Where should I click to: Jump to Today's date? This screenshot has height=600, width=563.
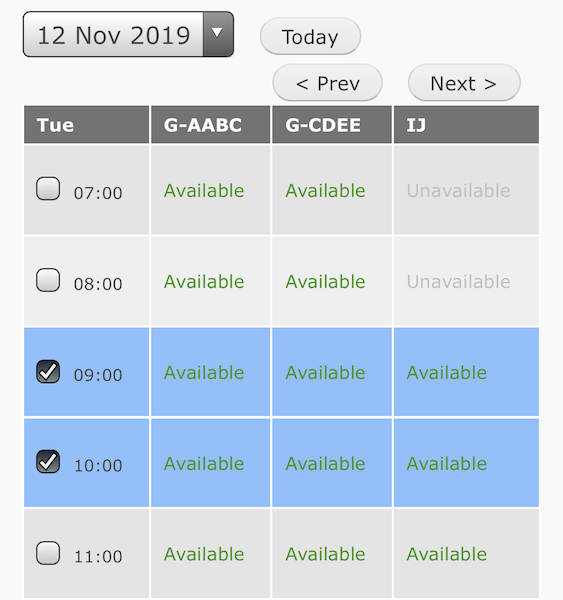tap(310, 36)
